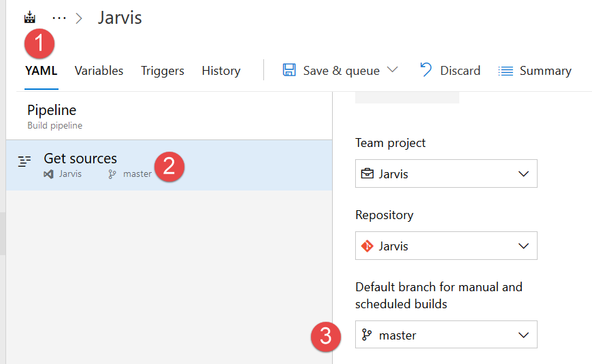This screenshot has width=592, height=364.
Task: Open the Repository dropdown
Action: point(523,246)
